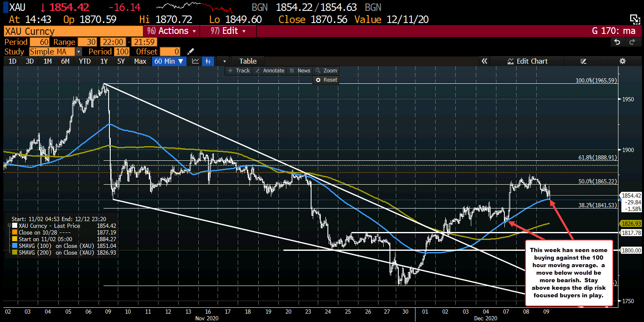Click the undo arrow icon

click(x=617, y=42)
